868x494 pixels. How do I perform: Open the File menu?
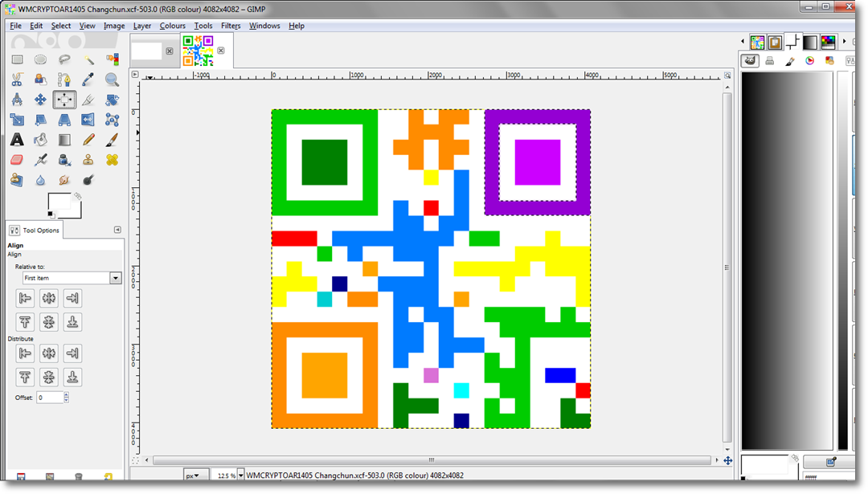point(15,26)
